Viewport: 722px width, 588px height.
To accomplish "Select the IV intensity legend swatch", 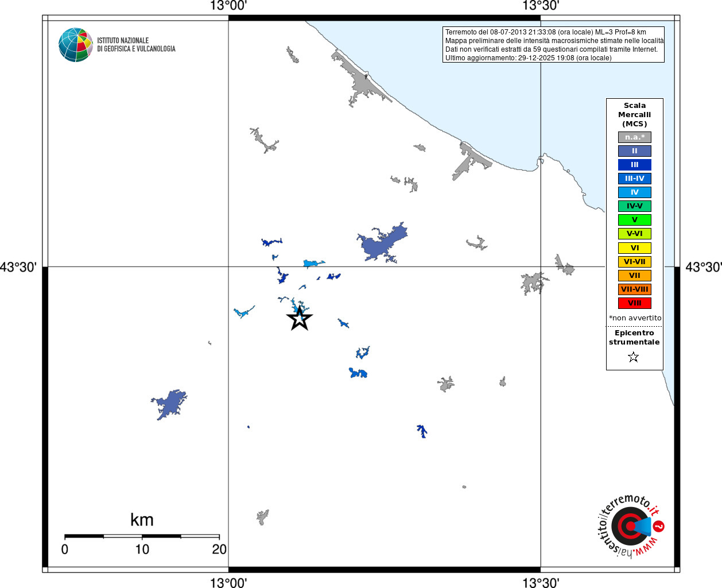I will click(x=634, y=192).
